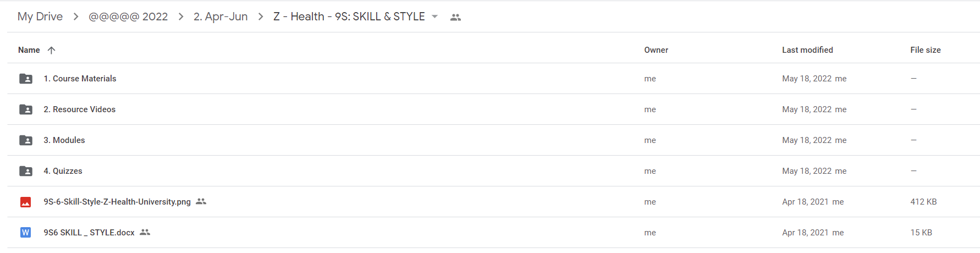Image resolution: width=980 pixels, height=253 pixels.
Task: Toggle sort direction arrow next to Name
Action: tap(52, 50)
